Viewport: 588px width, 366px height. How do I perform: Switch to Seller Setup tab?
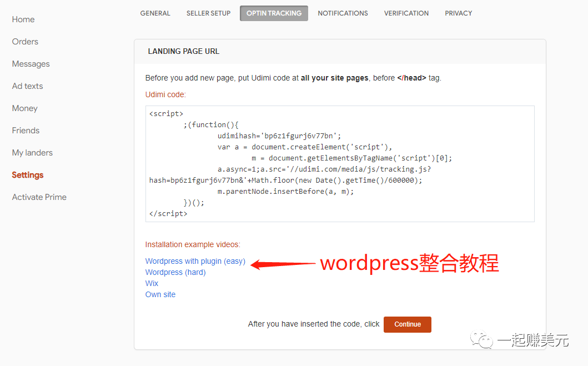click(209, 13)
